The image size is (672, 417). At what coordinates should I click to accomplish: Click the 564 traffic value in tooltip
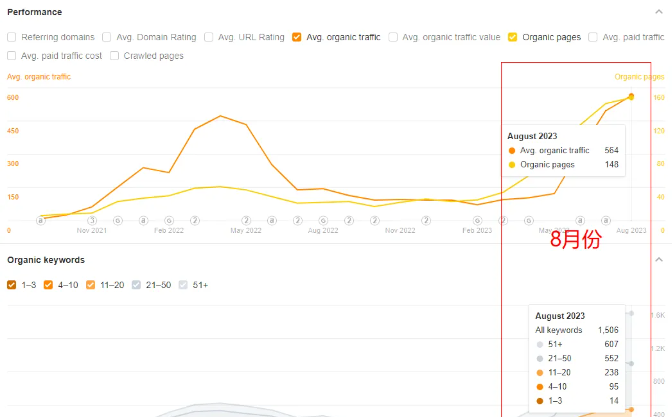tap(612, 150)
